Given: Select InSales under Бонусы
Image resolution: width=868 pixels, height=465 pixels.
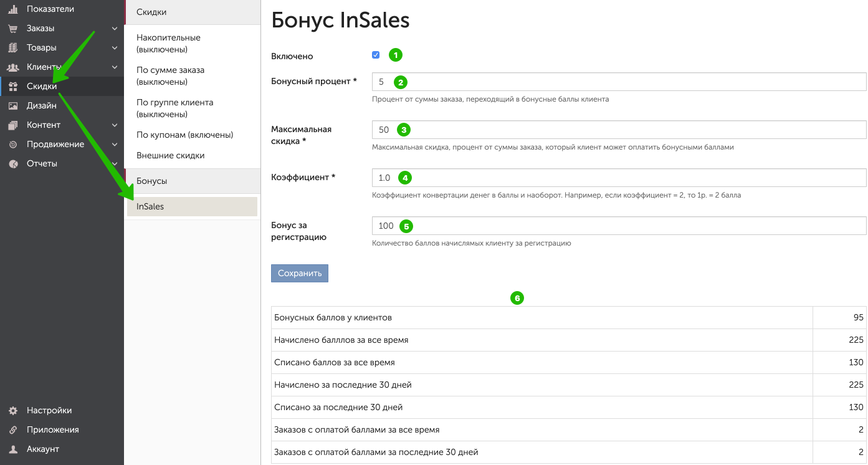Looking at the screenshot, I should click(192, 206).
